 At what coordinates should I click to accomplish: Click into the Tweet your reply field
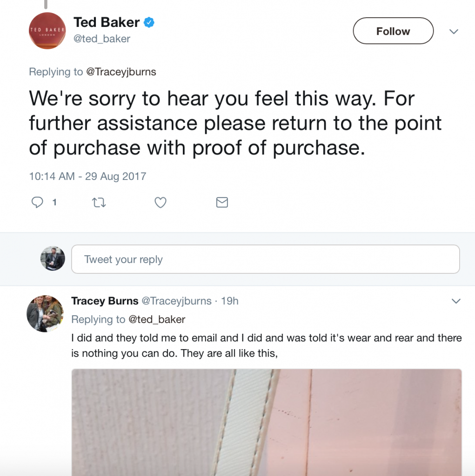(x=266, y=259)
